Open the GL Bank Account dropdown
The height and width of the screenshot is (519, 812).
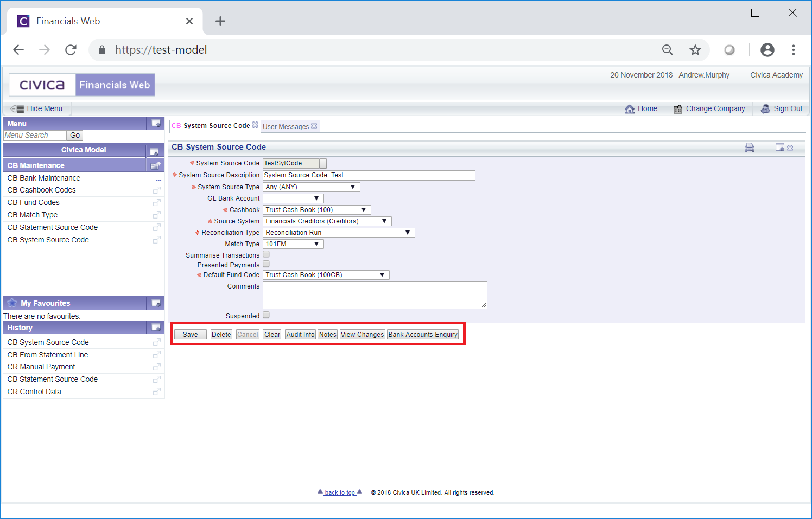click(293, 198)
